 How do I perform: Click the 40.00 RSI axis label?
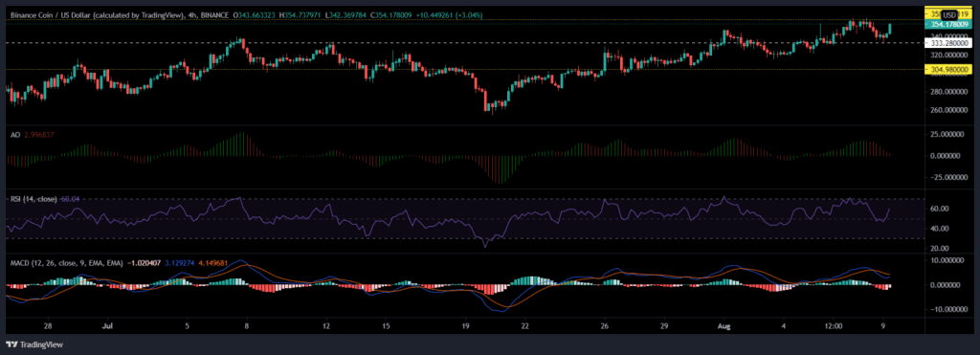[x=939, y=229]
